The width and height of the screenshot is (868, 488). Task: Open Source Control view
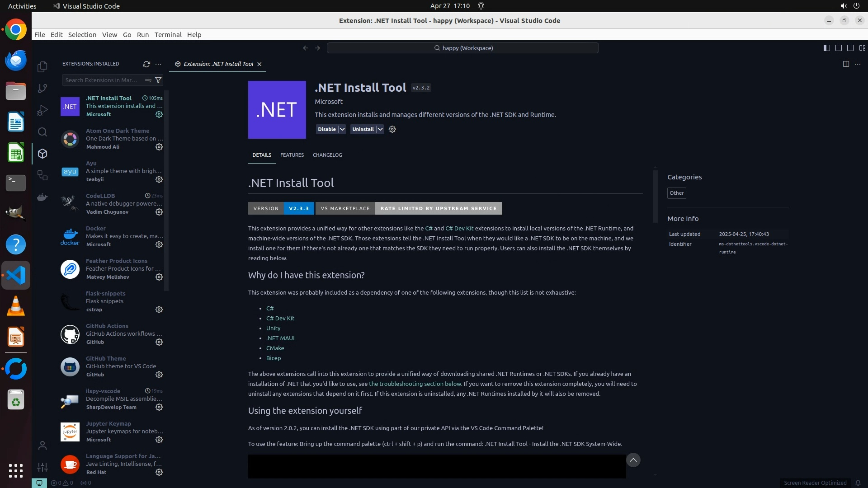tap(42, 89)
